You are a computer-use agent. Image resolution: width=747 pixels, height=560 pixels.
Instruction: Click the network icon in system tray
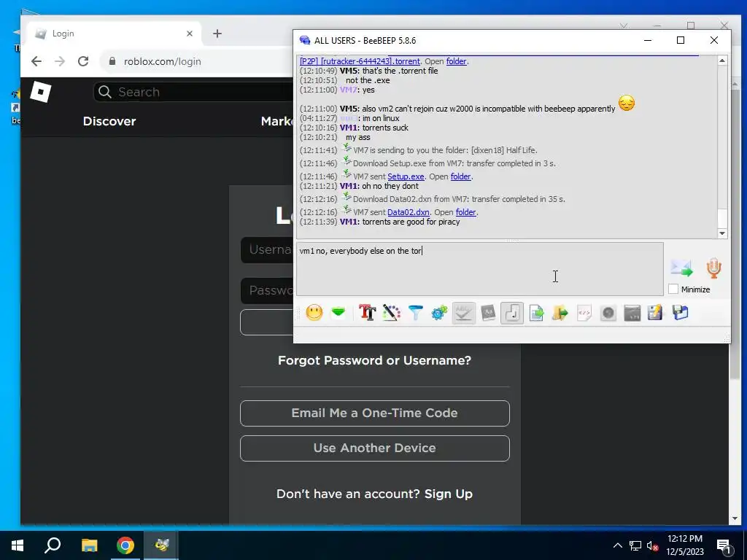click(635, 545)
